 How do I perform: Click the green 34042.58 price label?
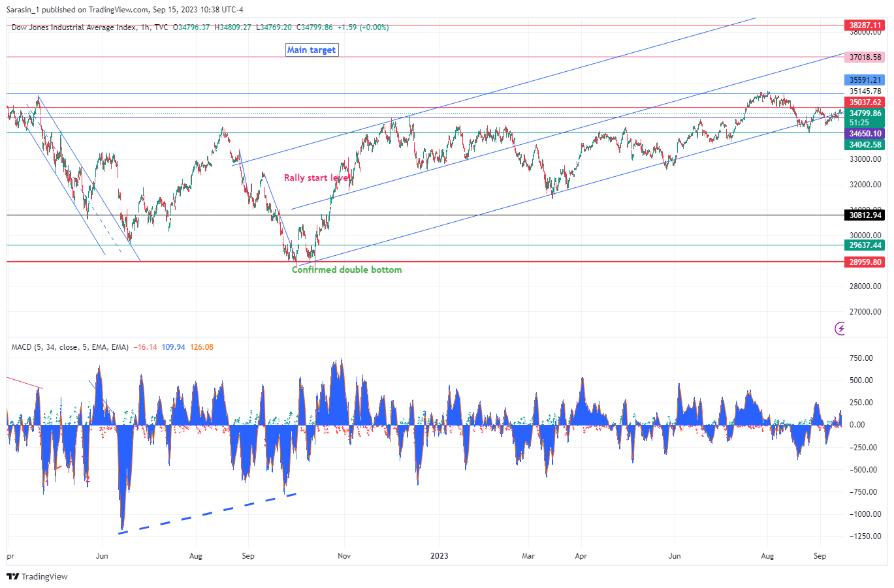(x=865, y=145)
